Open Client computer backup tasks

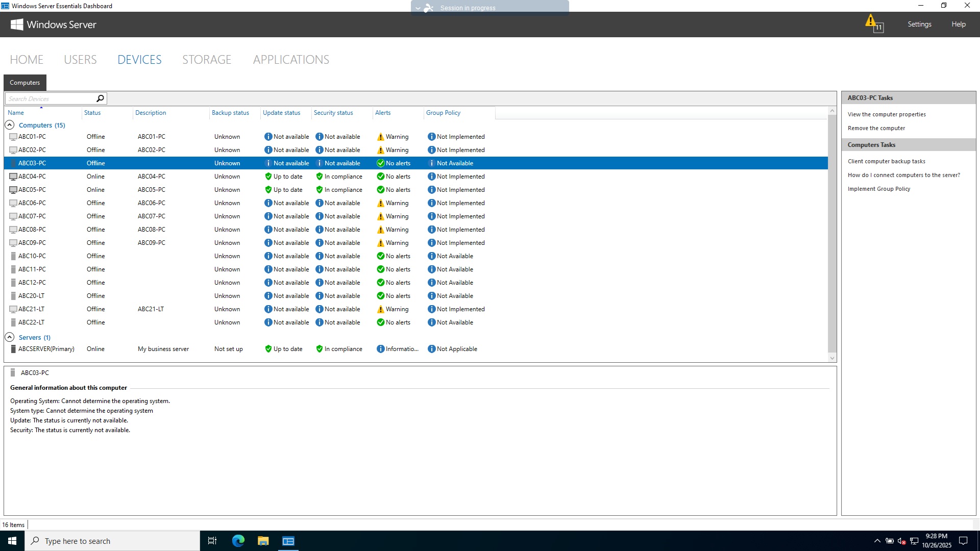click(x=886, y=161)
